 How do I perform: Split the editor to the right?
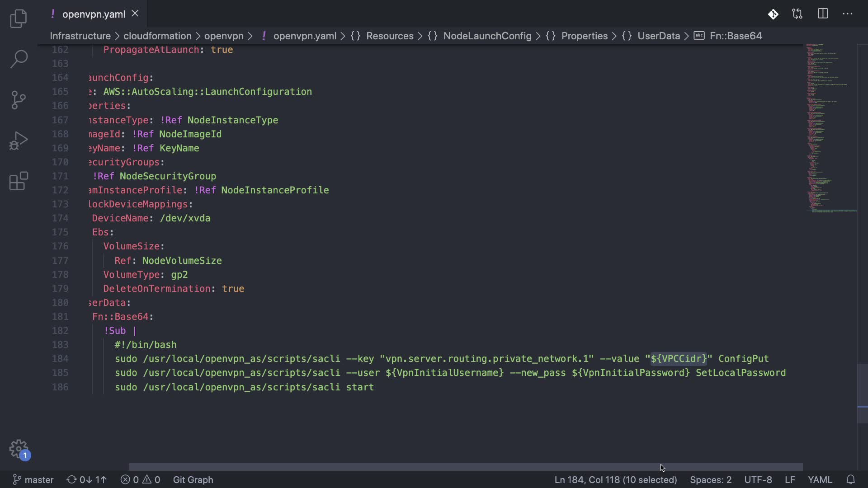(x=823, y=14)
